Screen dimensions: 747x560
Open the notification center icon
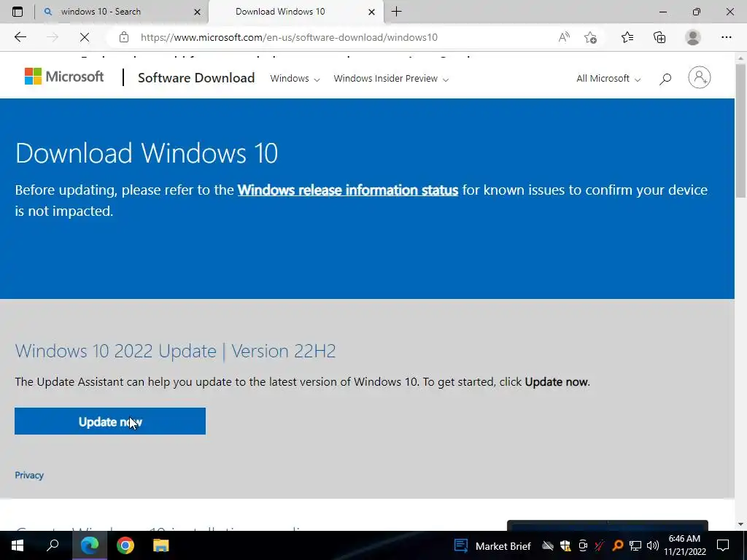(723, 545)
